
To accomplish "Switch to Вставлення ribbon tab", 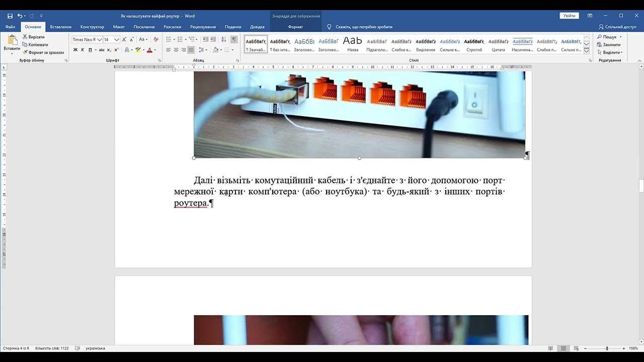I will (60, 27).
